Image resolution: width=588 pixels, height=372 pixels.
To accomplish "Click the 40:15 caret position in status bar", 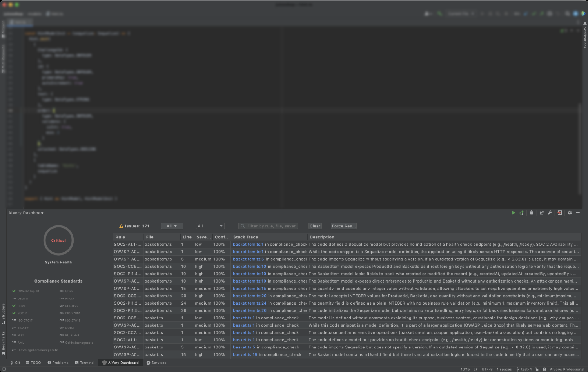I will tap(465, 369).
